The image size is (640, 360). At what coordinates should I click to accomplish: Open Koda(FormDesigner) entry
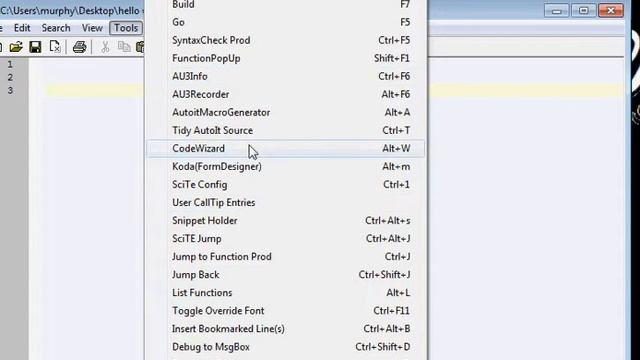[285, 166]
